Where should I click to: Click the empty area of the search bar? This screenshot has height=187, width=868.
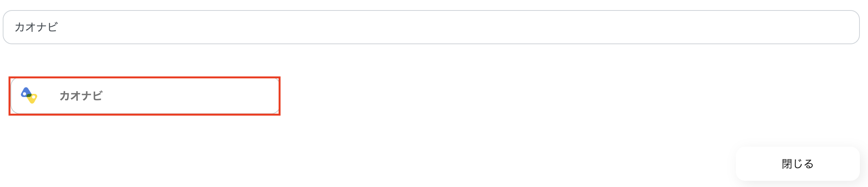[465, 27]
